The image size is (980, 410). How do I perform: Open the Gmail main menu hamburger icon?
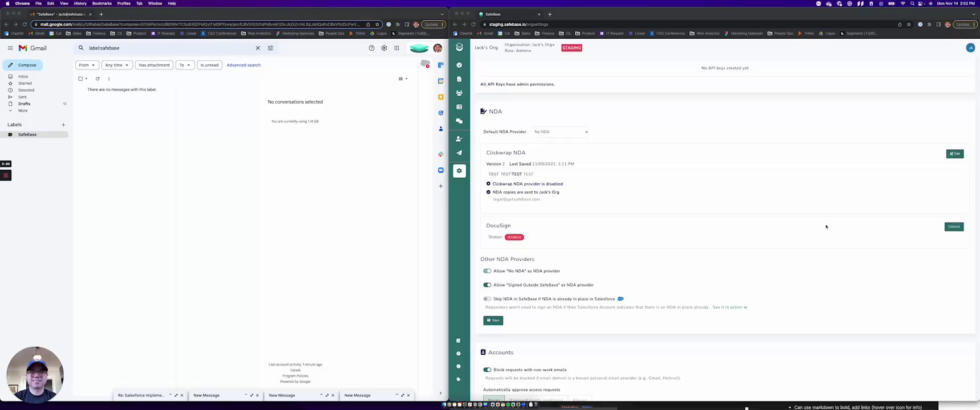point(10,48)
